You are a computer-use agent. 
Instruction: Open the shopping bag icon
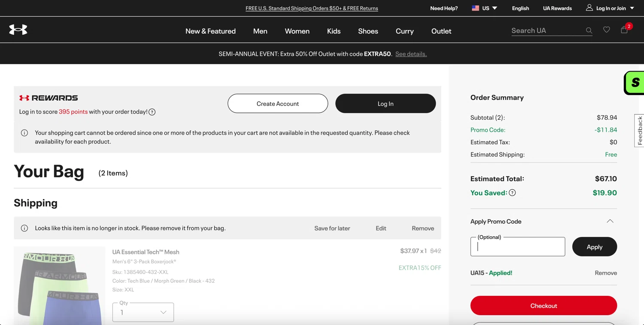tap(624, 30)
